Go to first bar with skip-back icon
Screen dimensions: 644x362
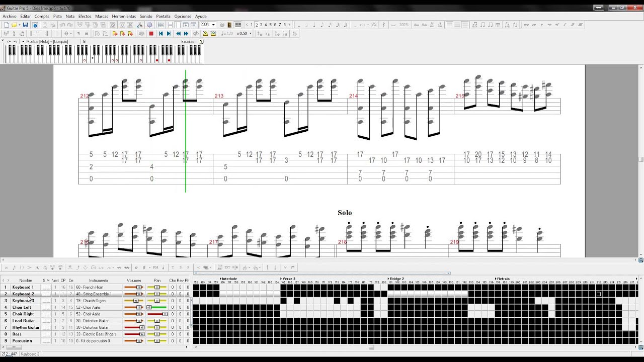click(160, 34)
